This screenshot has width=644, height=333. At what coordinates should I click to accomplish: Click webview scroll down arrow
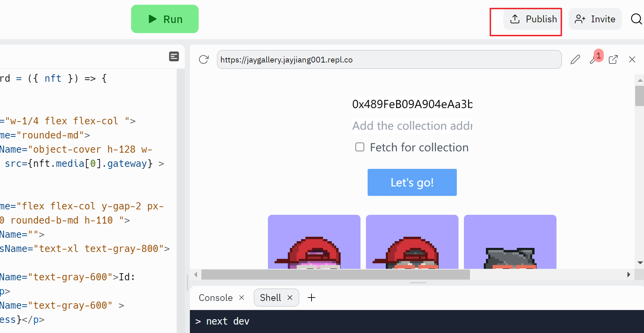coord(640,263)
